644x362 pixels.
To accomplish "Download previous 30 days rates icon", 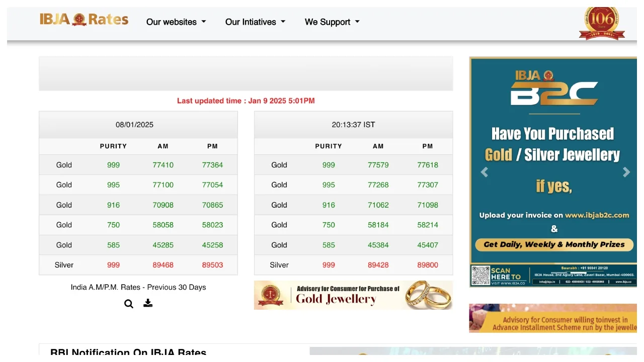I will tap(148, 303).
